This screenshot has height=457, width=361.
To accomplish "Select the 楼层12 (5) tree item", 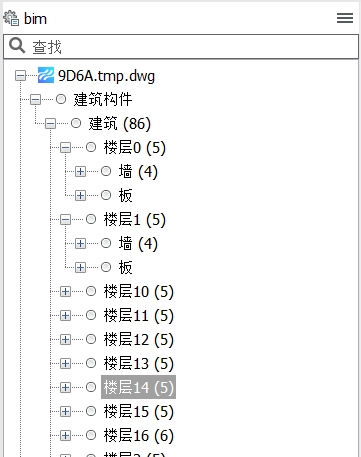I will click(139, 339).
